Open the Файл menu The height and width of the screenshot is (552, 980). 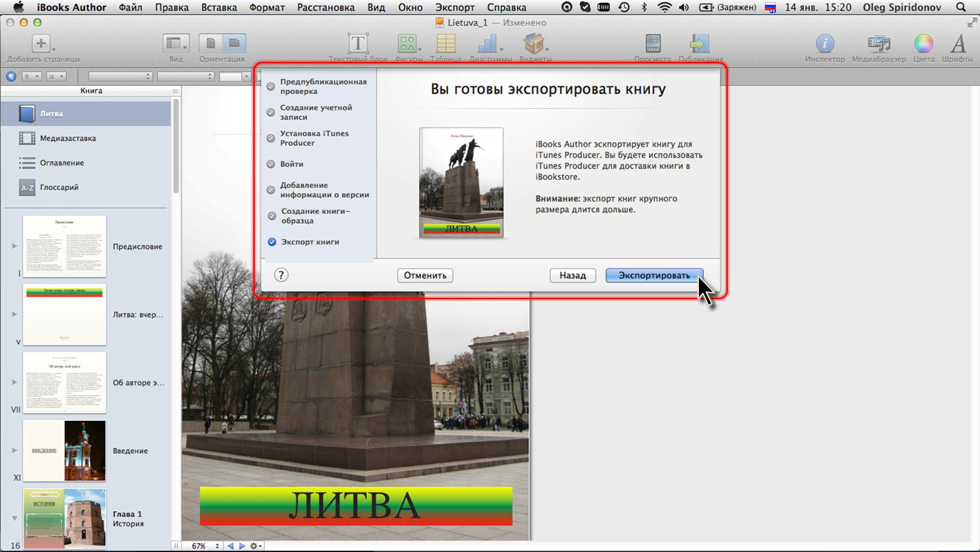coord(131,7)
